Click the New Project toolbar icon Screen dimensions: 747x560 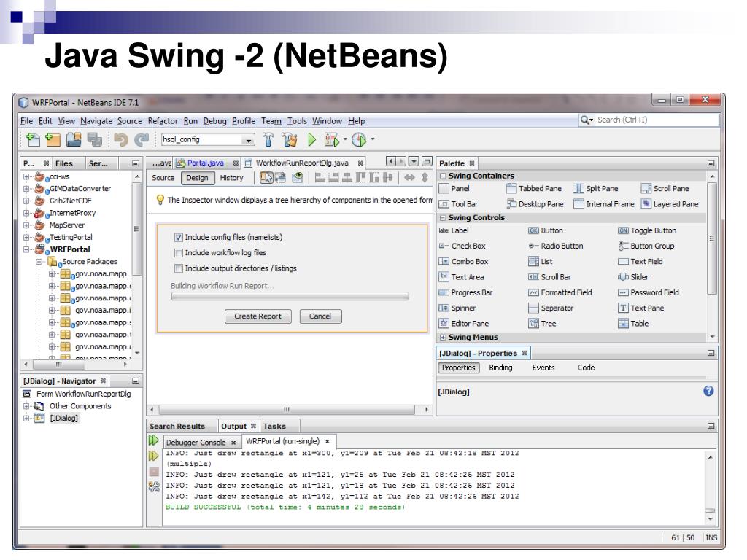[53, 139]
